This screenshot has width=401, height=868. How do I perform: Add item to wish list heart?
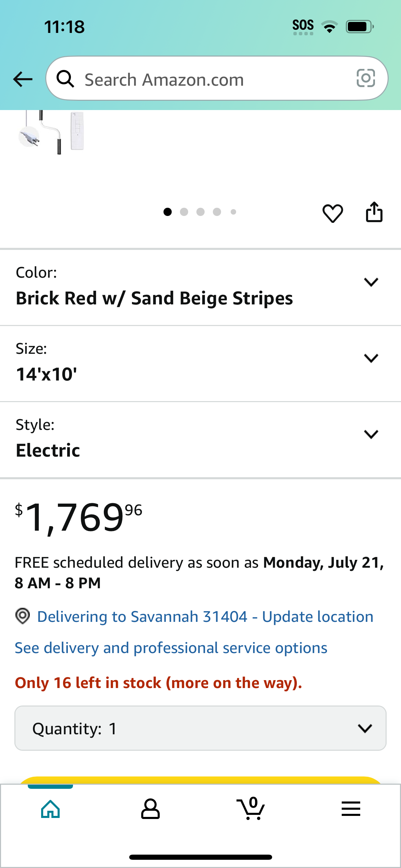pos(332,213)
